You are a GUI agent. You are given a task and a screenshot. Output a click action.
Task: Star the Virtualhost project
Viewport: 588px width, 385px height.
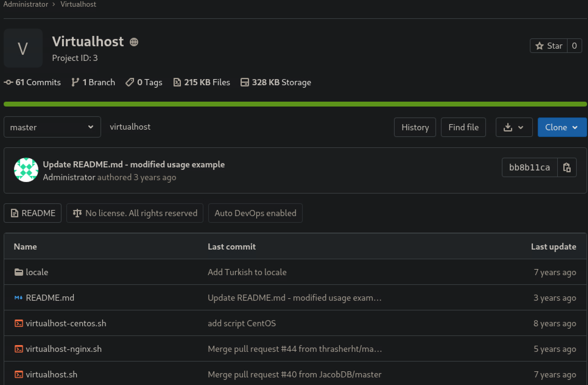(549, 46)
